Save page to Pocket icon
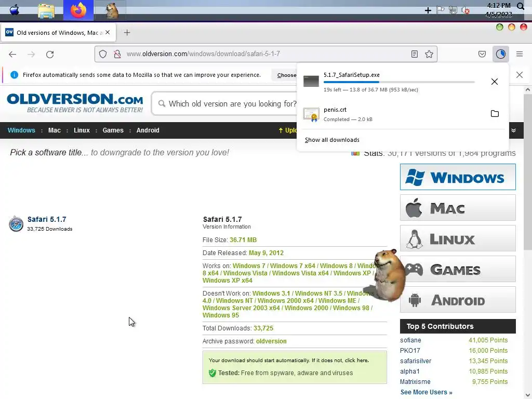 click(x=482, y=54)
